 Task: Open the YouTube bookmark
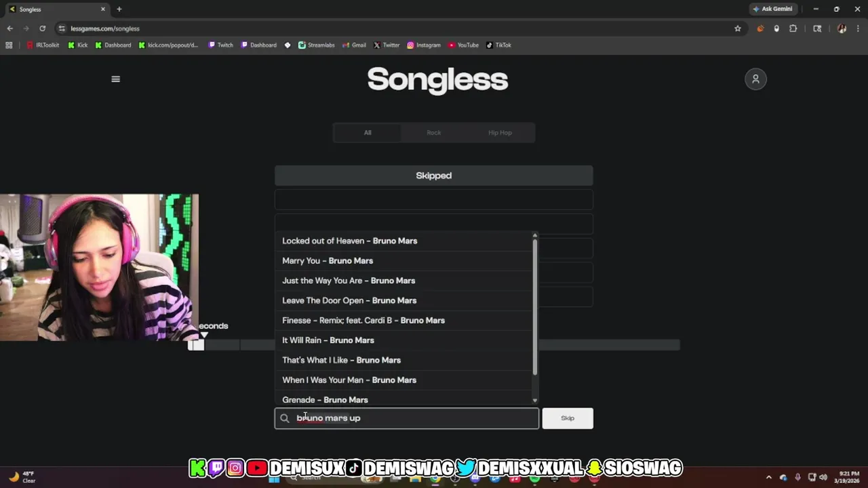(464, 45)
